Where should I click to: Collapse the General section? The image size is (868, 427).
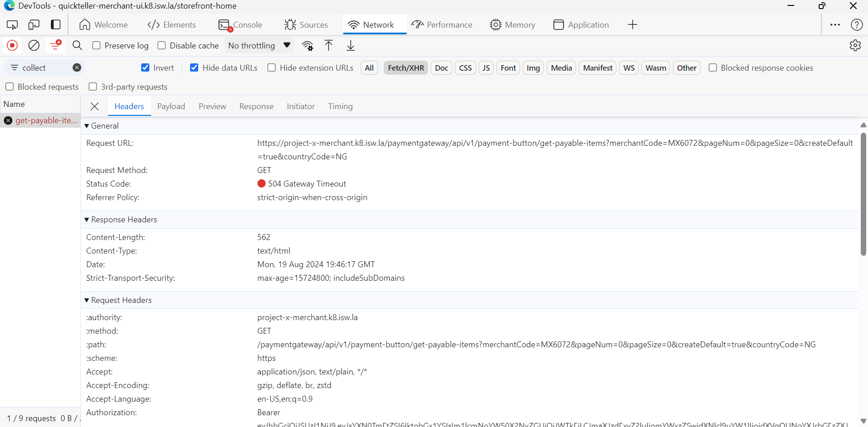point(87,126)
